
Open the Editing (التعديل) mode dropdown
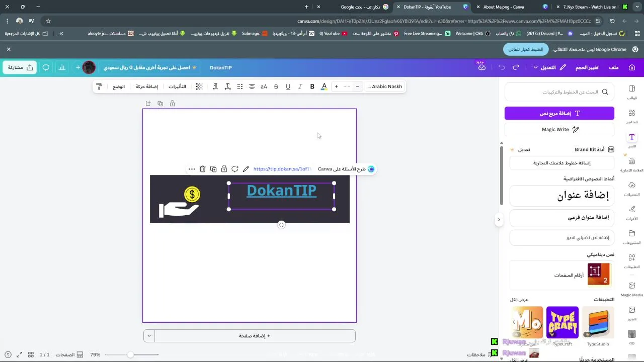point(549,67)
